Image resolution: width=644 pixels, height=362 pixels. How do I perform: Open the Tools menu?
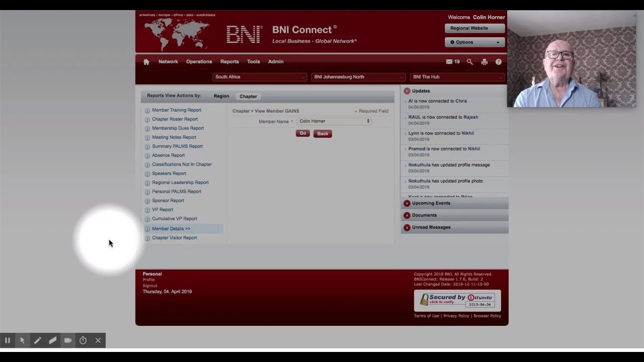pyautogui.click(x=254, y=62)
